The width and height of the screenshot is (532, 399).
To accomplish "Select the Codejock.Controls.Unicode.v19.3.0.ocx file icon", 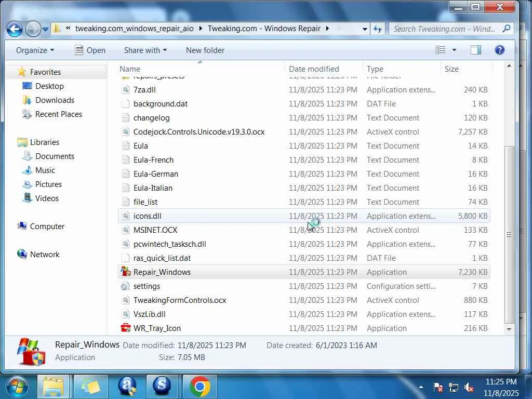I will (x=126, y=131).
